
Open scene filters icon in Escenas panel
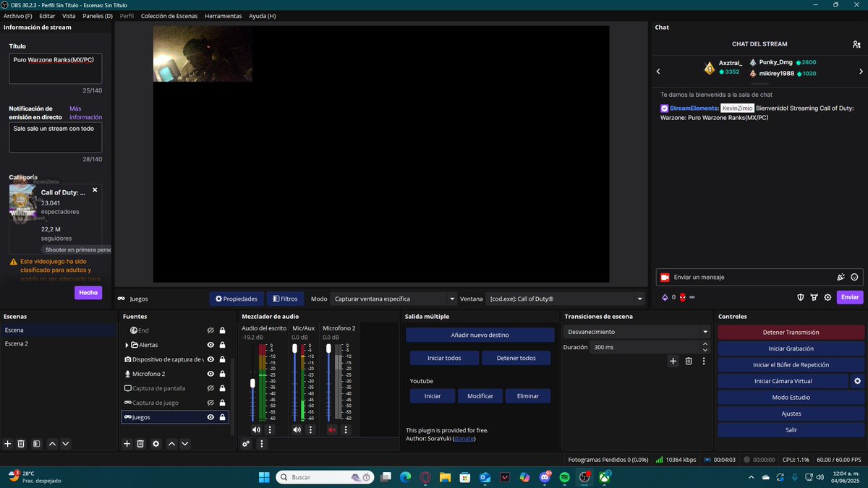pyautogui.click(x=36, y=443)
